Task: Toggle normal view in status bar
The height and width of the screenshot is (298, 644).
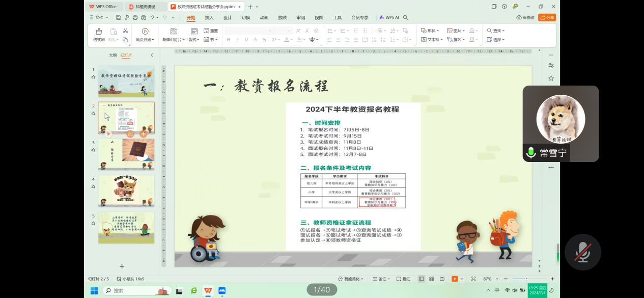Action: pos(422,279)
